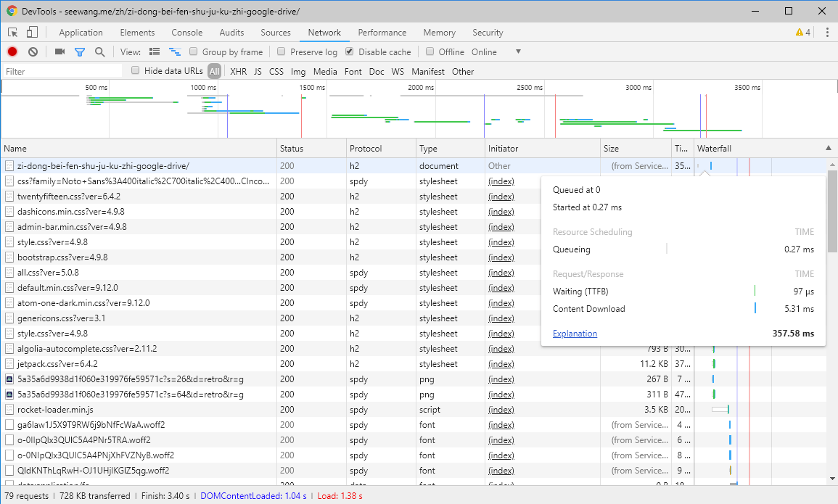Capture screenshots with the camera icon
The width and height of the screenshot is (838, 504).
(59, 51)
